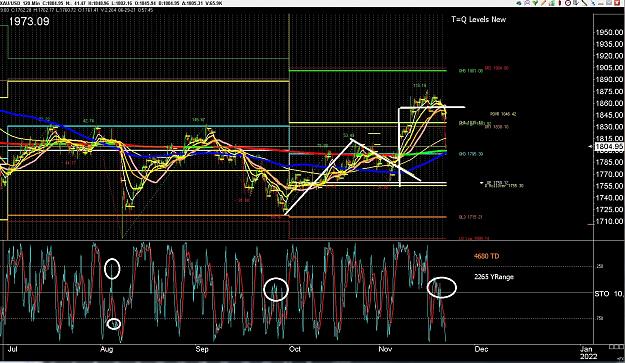The height and width of the screenshot is (363, 625).
Task: Click the 1950.00 price axis label
Action: pyautogui.click(x=609, y=32)
